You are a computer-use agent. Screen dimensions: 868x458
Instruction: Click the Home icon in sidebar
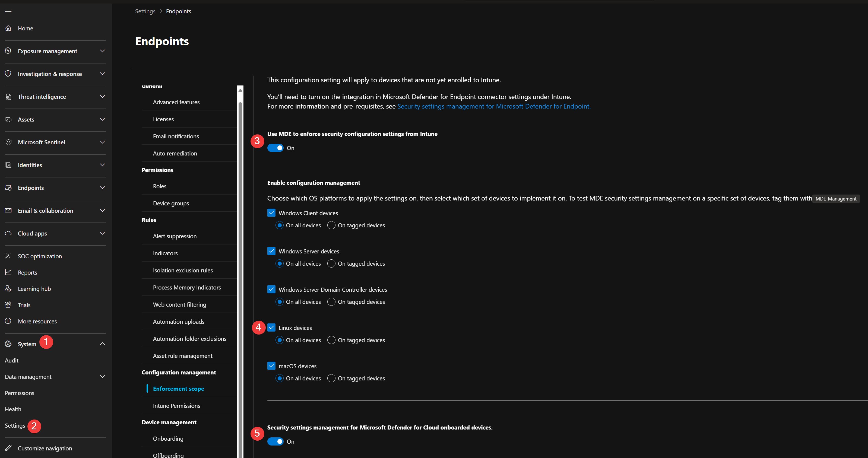pos(8,28)
